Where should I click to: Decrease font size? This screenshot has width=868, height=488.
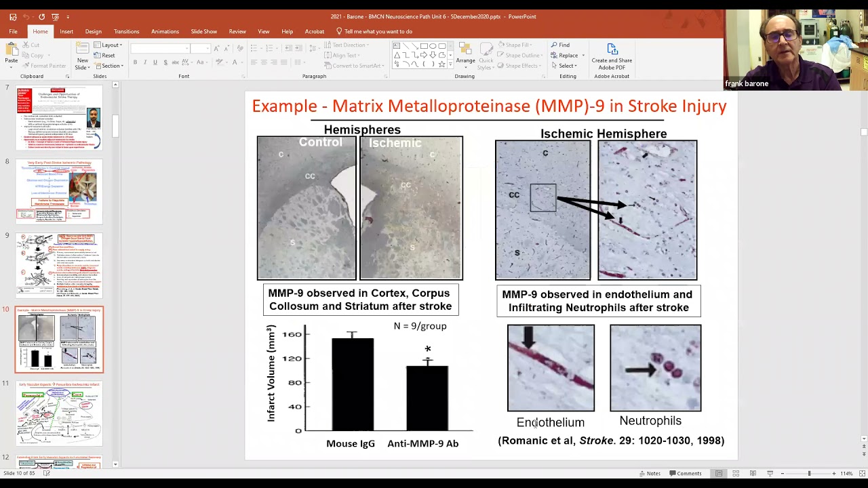(226, 48)
